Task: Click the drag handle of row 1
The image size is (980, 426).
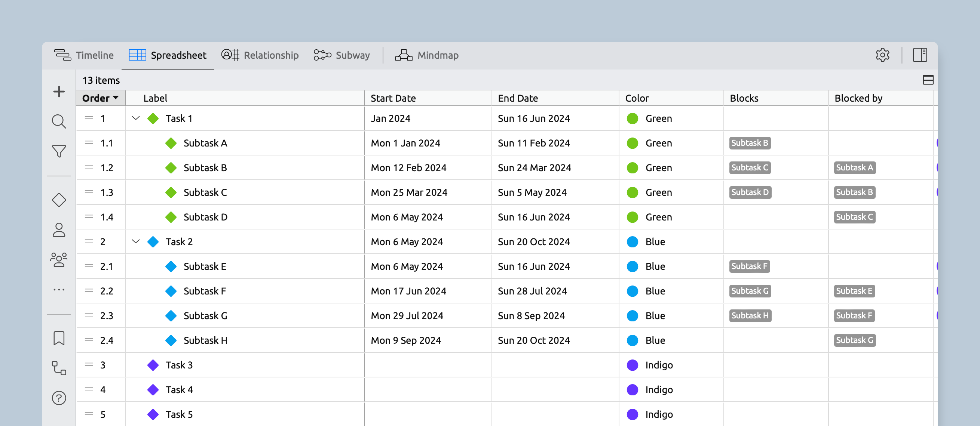Action: (89, 118)
